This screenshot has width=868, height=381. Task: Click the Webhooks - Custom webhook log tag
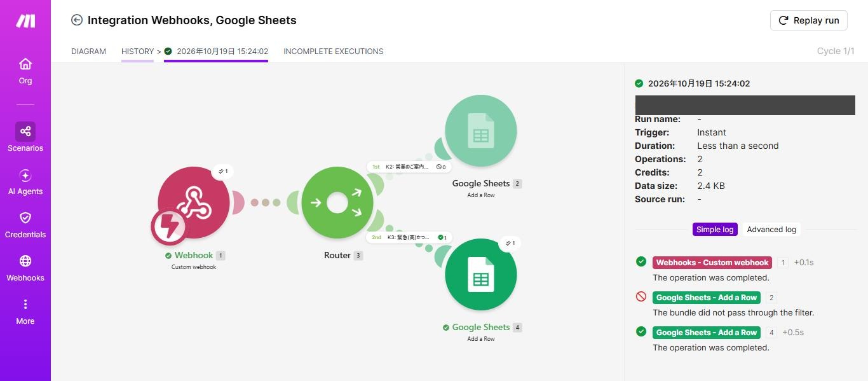(712, 263)
